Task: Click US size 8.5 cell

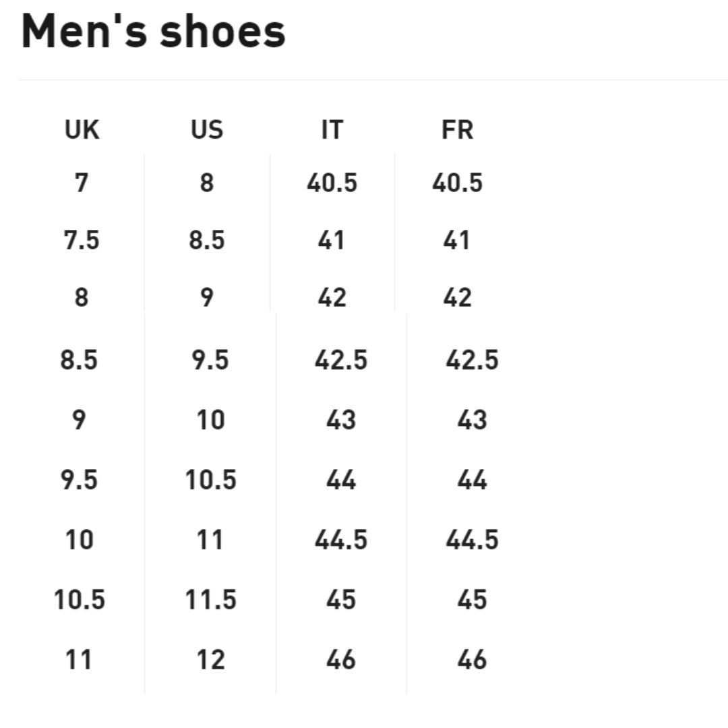Action: click(x=207, y=240)
